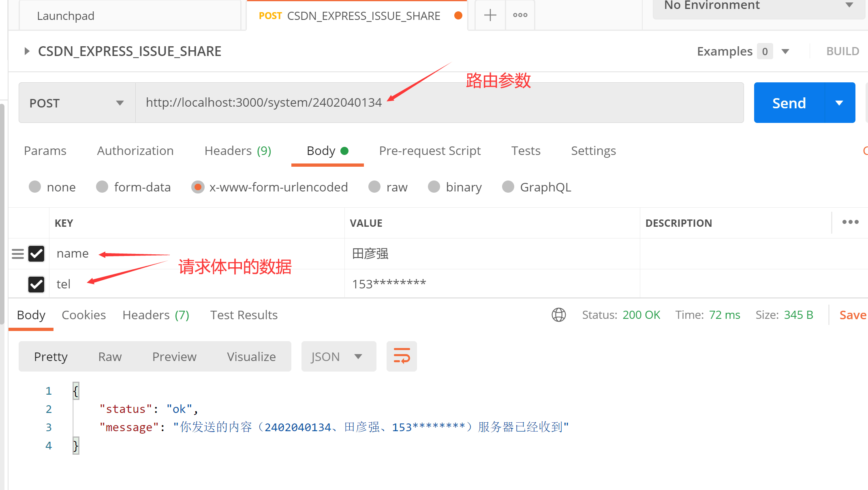This screenshot has width=868, height=490.
Task: Select the form-data radio option
Action: (x=102, y=187)
